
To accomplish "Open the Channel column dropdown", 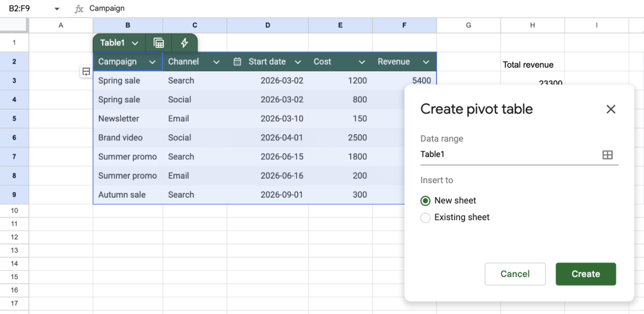I will (x=216, y=62).
